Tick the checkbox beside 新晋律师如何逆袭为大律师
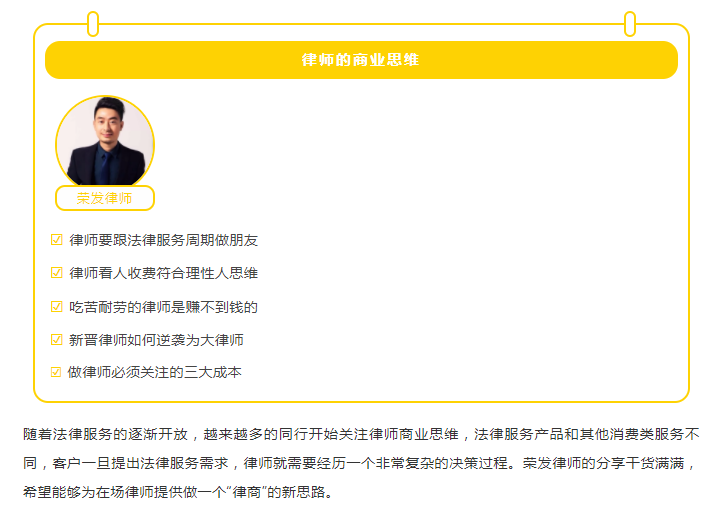The height and width of the screenshot is (515, 718). 56,340
